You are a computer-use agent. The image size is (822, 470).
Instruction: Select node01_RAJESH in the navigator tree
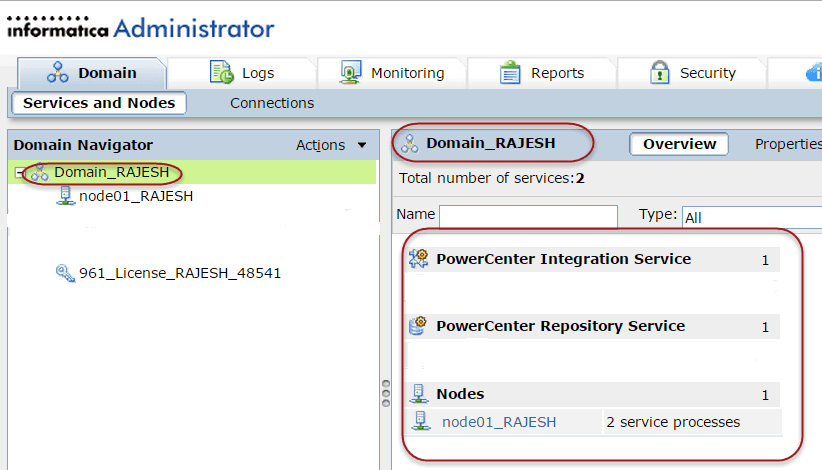(136, 196)
